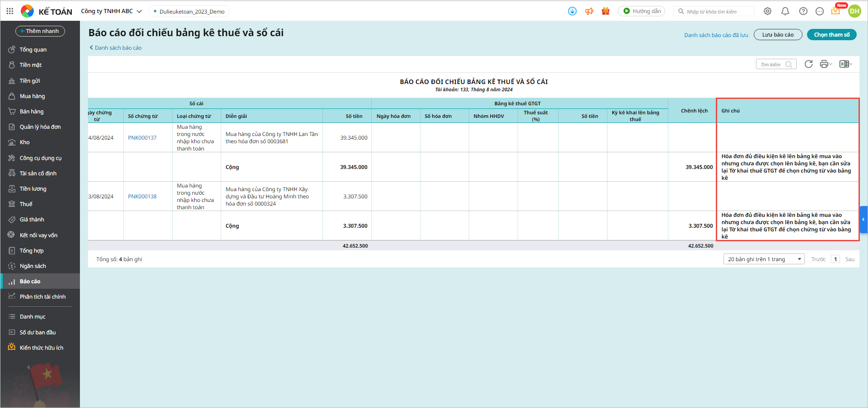Open the app grid launcher
This screenshot has height=408, width=868.
[x=10, y=11]
